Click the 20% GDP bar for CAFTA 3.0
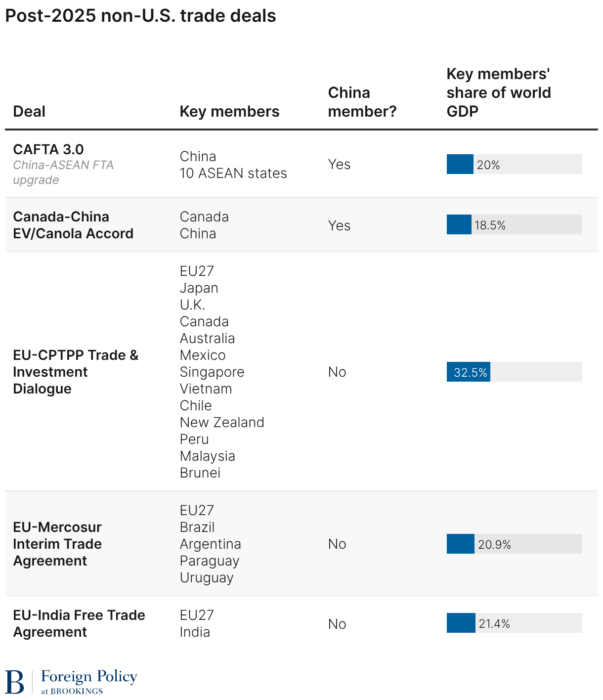This screenshot has width=603, height=700. coord(514,164)
